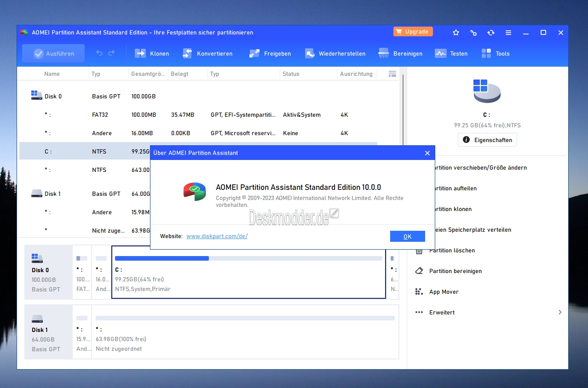
Task: Select Disk 1 row in partition list
Action: (x=85, y=194)
